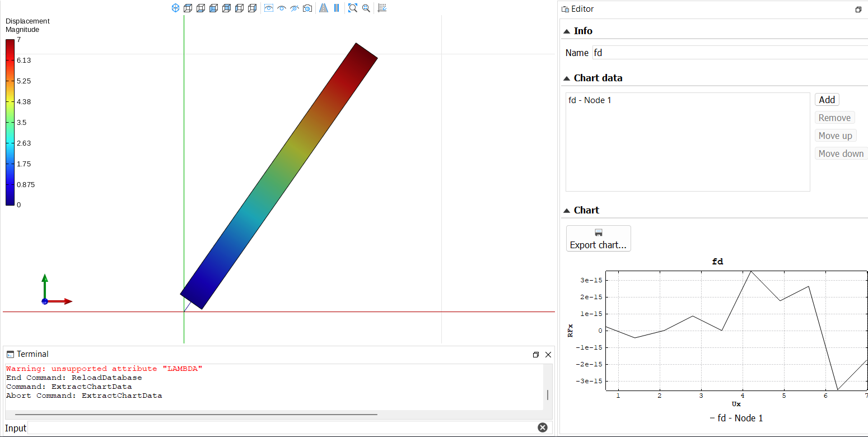868x437 pixels.
Task: Click the terminal horizontal scrollbar
Action: click(x=196, y=415)
